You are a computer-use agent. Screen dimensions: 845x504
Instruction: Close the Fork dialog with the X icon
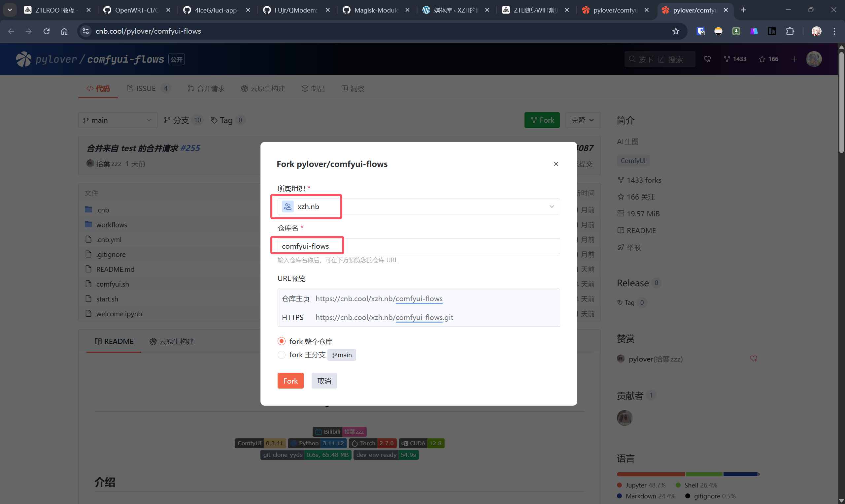556,164
